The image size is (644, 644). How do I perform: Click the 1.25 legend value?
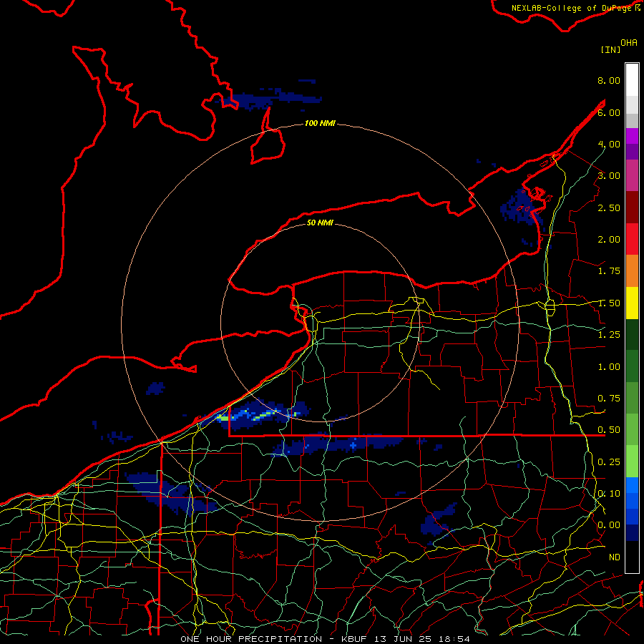(609, 335)
